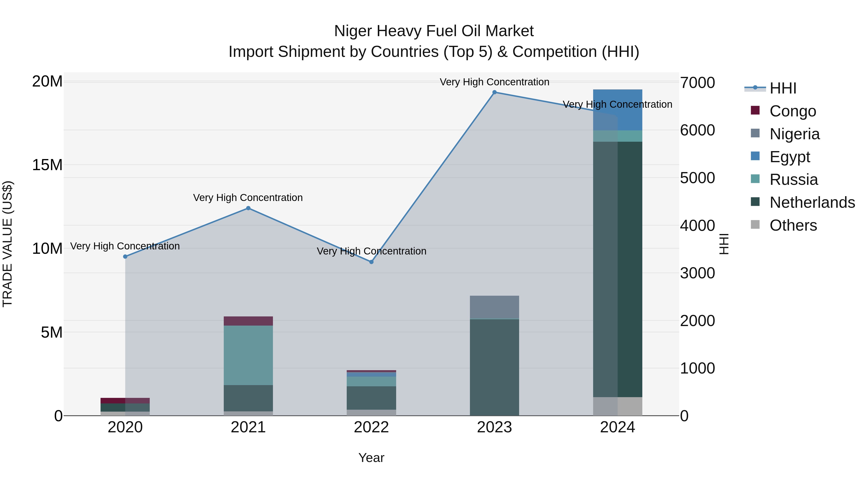Image resolution: width=868 pixels, height=488 pixels.
Task: Toggle the Egypt series legend label
Action: coord(790,157)
